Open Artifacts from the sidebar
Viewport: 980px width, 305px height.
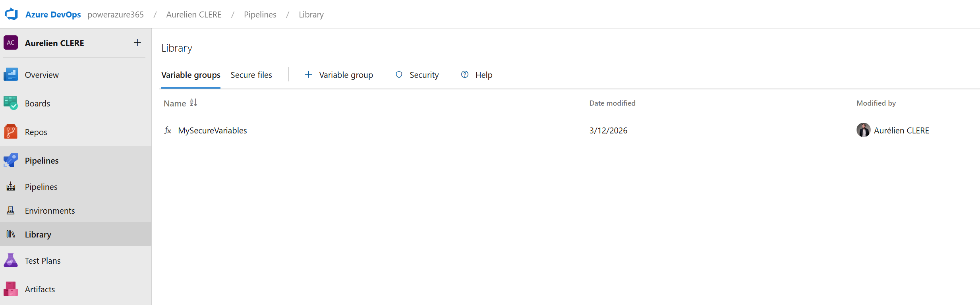click(40, 290)
